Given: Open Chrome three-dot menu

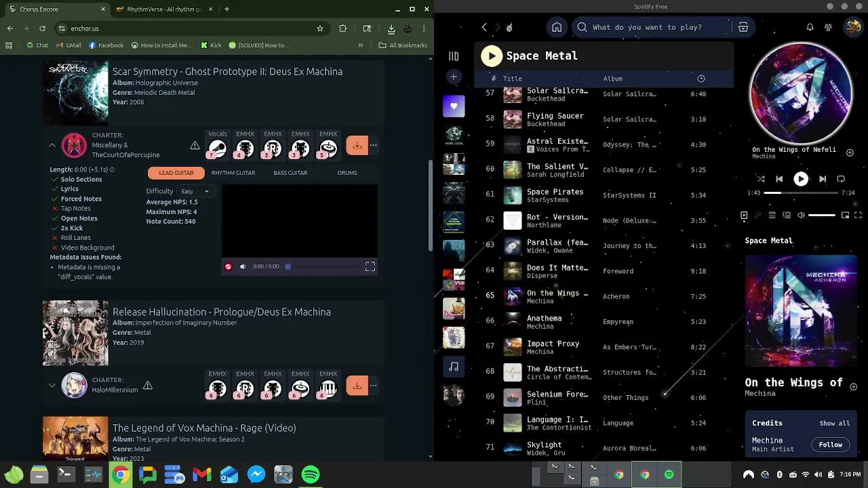Looking at the screenshot, I should tap(424, 28).
